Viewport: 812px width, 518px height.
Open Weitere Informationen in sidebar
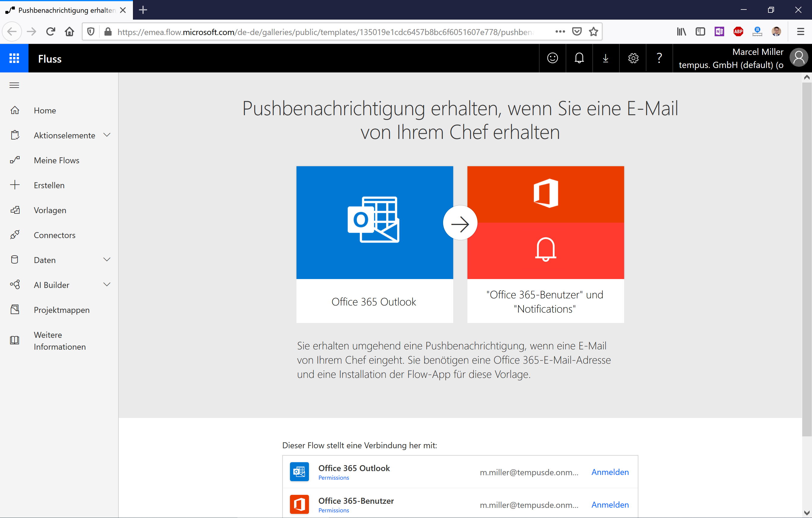click(x=60, y=340)
